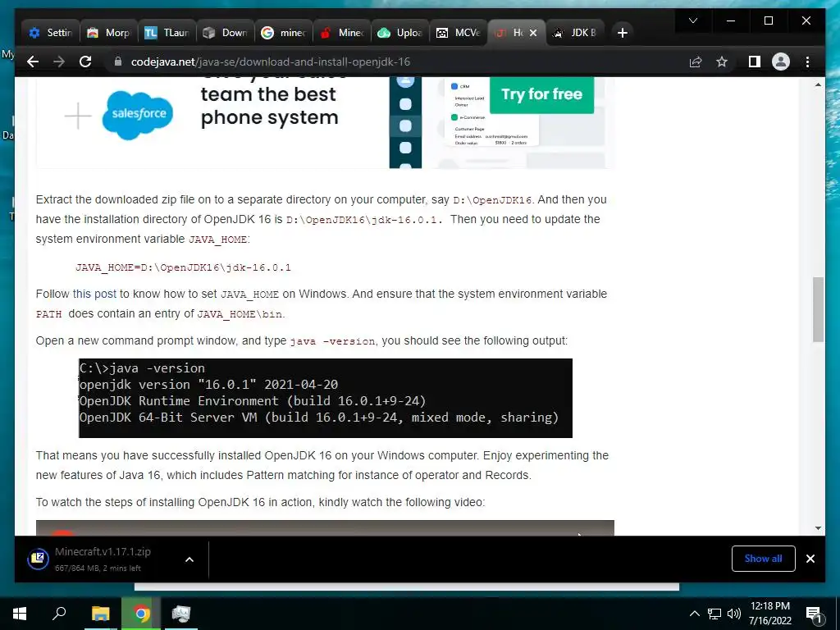Open the Chrome side panel
The image size is (840, 630).
click(755, 62)
